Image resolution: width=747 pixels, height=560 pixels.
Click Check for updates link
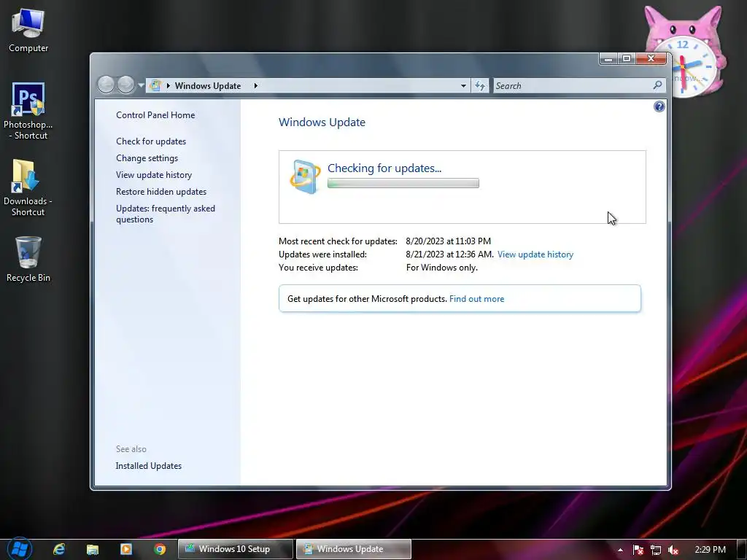(x=151, y=141)
